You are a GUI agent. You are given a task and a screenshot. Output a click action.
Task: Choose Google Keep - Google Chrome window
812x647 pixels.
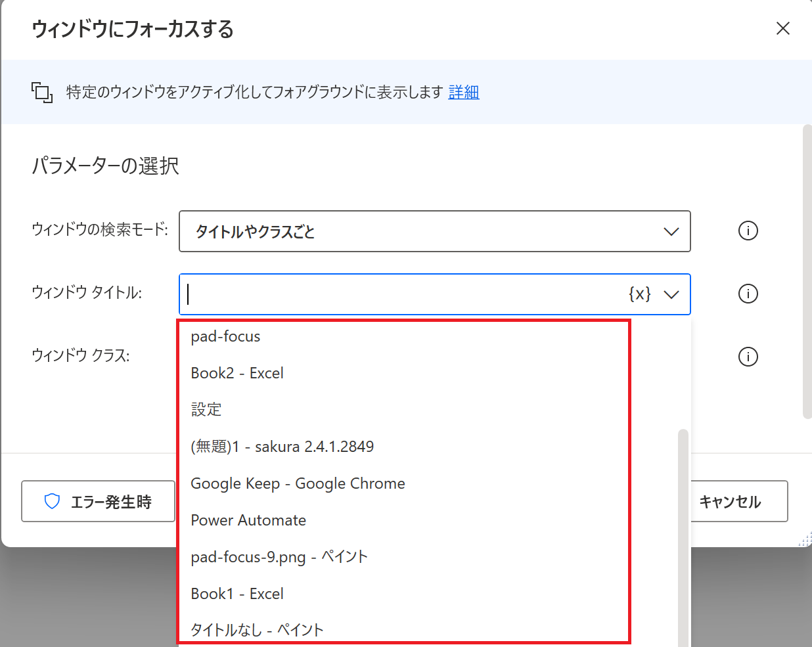[x=298, y=483]
